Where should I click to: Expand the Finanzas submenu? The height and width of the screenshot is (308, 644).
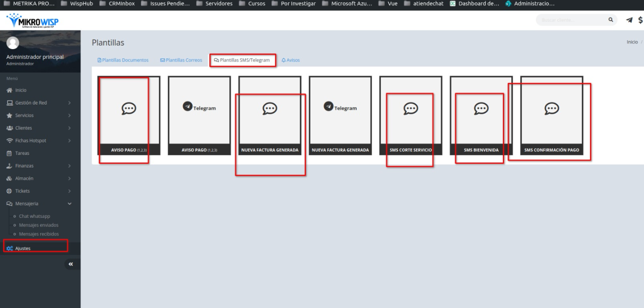tap(24, 166)
